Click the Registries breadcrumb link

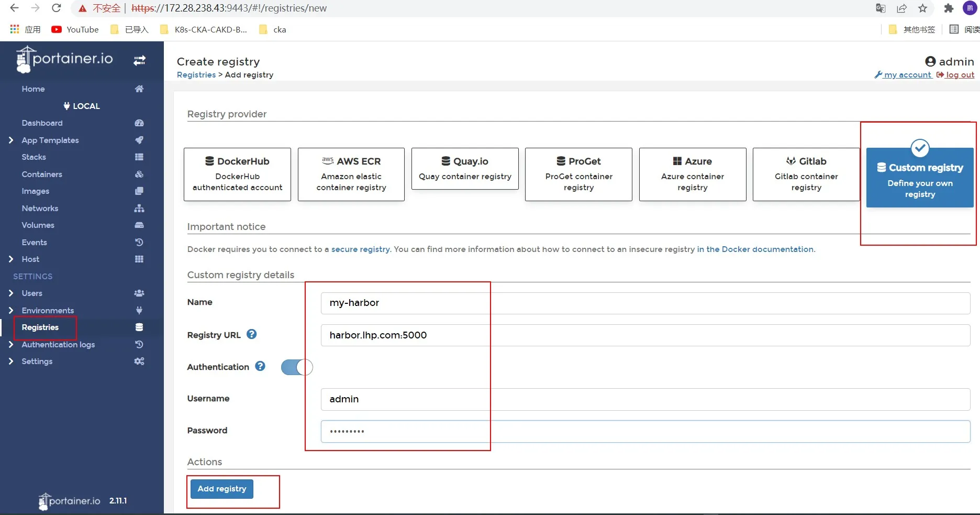coord(196,75)
